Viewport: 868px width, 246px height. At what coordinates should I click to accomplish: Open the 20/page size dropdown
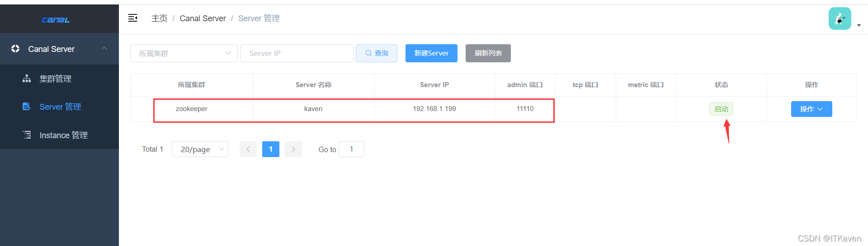click(x=200, y=149)
